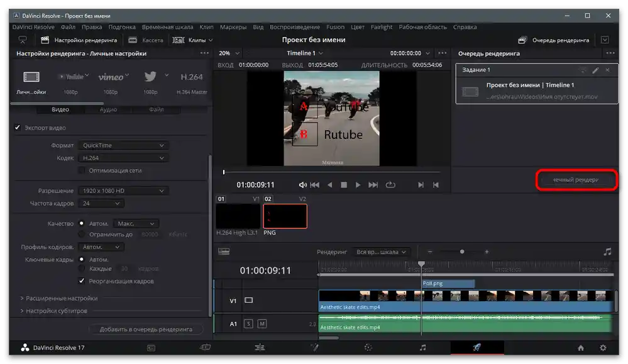
Task: Enable the Network Optimization checkbox
Action: click(82, 170)
